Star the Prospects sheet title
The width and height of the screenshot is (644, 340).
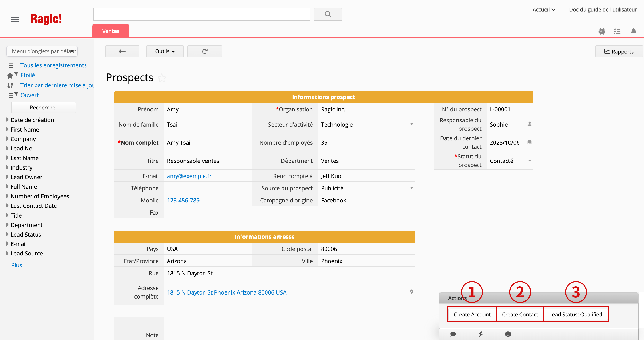(162, 78)
